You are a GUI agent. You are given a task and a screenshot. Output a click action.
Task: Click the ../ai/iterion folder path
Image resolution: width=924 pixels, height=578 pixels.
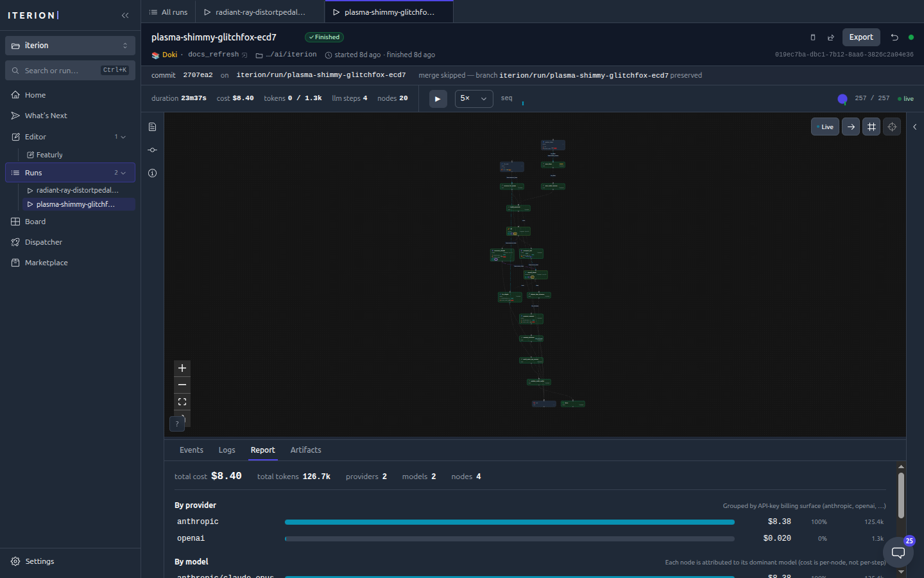286,55
